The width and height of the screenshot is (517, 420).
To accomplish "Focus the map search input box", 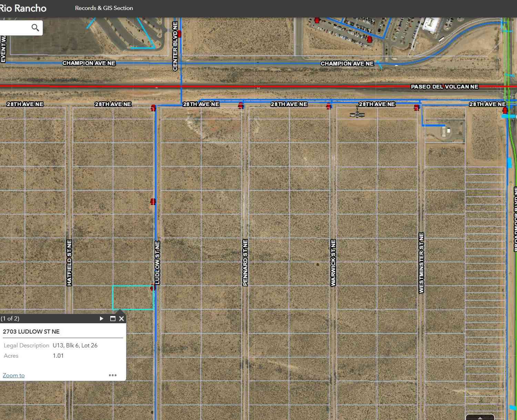I will [x=14, y=28].
